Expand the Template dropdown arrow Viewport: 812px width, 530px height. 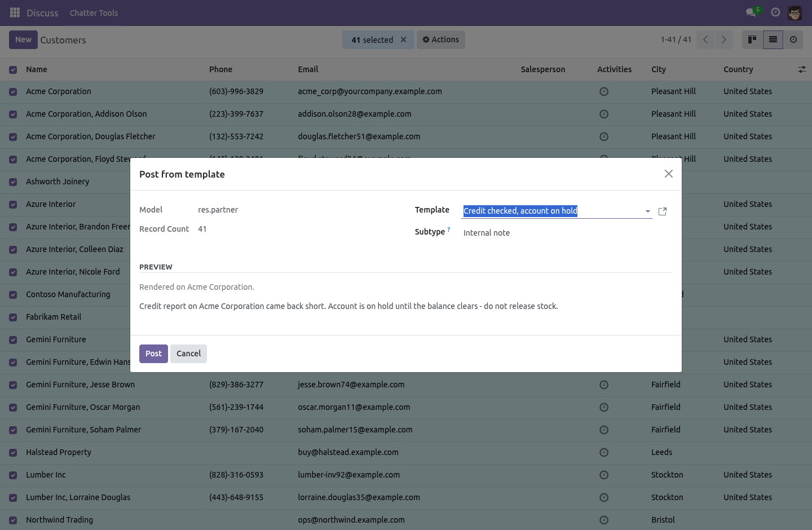pyautogui.click(x=648, y=211)
